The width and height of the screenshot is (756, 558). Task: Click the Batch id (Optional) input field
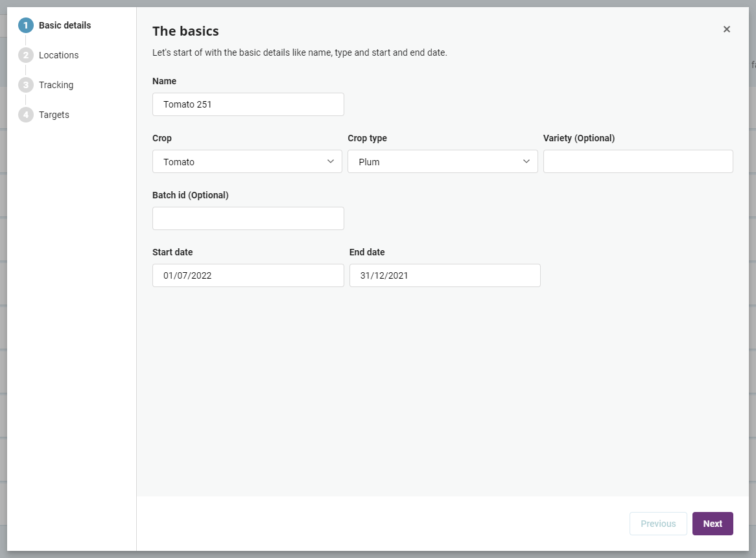[x=248, y=218]
